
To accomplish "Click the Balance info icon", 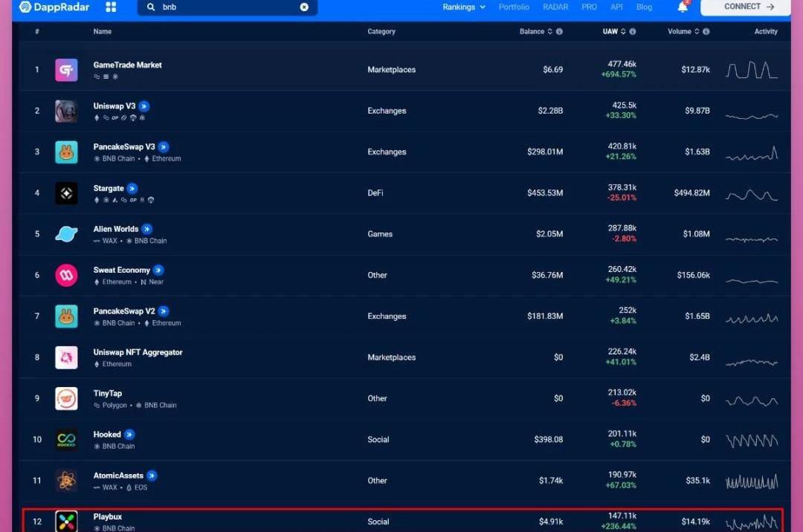I will pyautogui.click(x=559, y=32).
